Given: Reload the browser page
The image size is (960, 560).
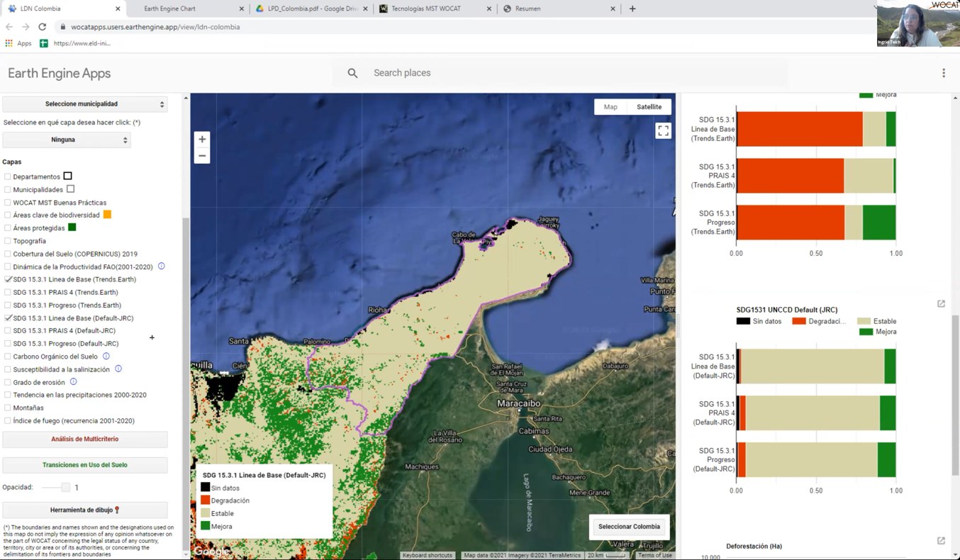Looking at the screenshot, I should click(43, 27).
